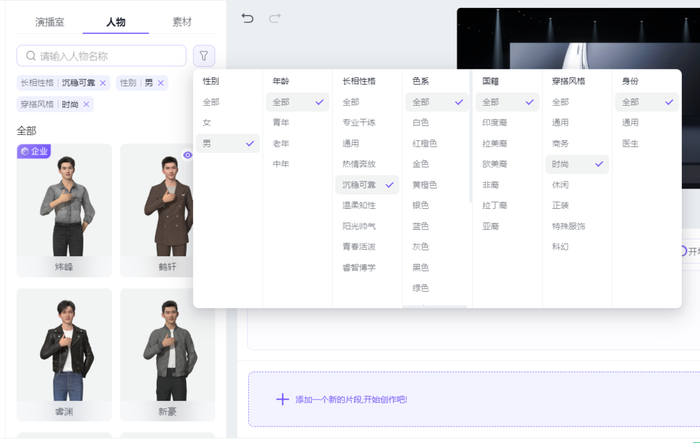
Task: Click the redo arrow icon
Action: (274, 19)
